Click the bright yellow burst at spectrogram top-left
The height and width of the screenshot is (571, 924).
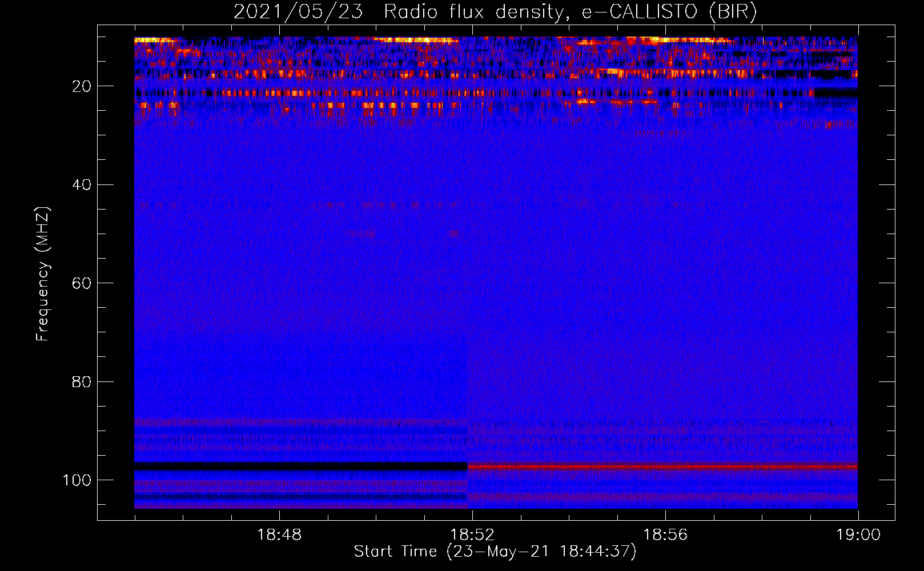click(x=155, y=41)
